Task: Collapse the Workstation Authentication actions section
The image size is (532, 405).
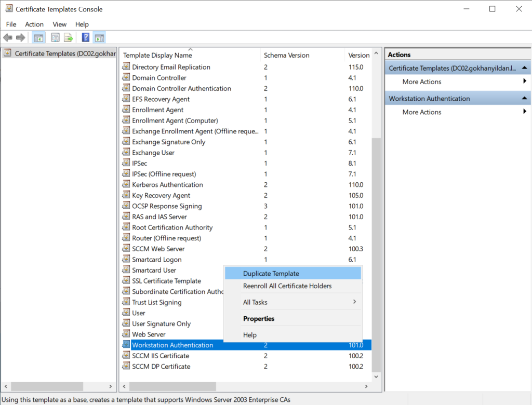Action: [x=525, y=98]
